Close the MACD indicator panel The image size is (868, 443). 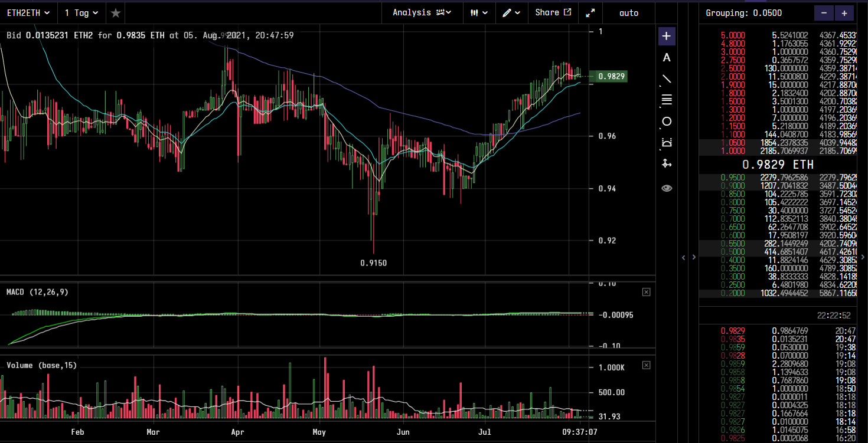point(646,292)
